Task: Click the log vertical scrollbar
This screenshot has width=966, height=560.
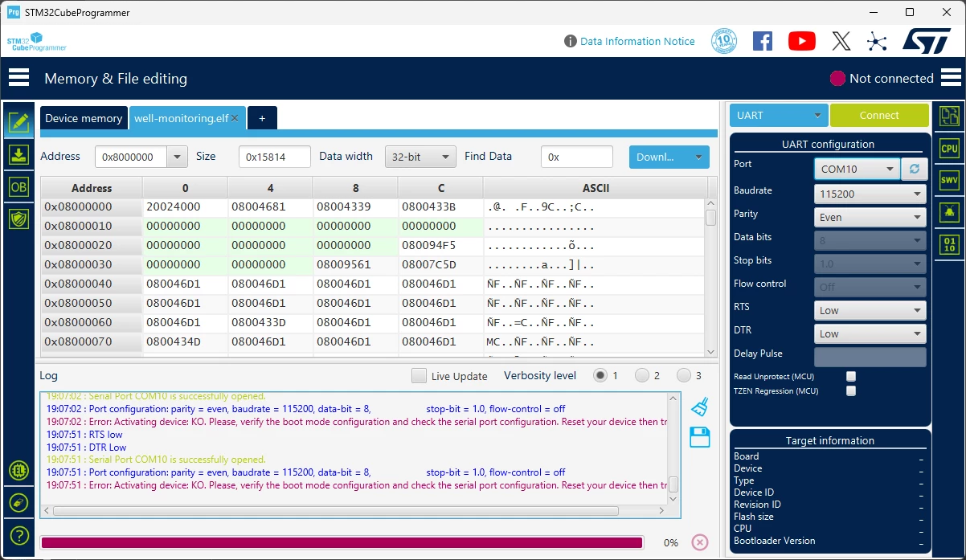Action: pyautogui.click(x=673, y=484)
